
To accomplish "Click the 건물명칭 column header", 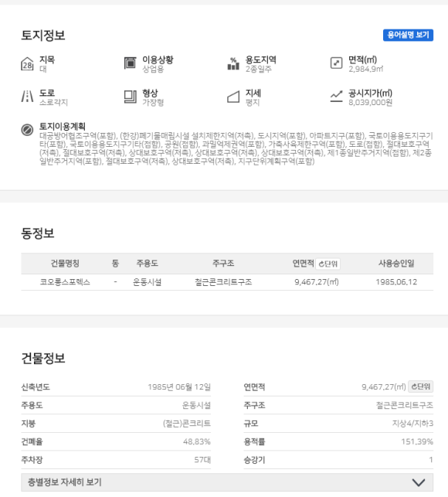I will point(65,264).
